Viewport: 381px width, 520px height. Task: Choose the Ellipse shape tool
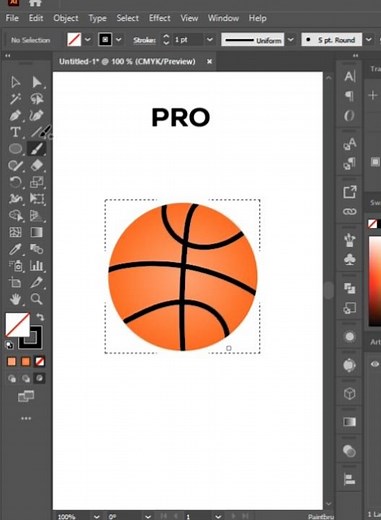[x=15, y=149]
